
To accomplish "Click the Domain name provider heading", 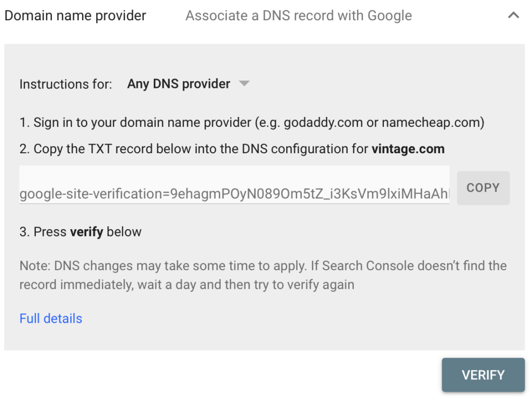I will click(x=75, y=16).
